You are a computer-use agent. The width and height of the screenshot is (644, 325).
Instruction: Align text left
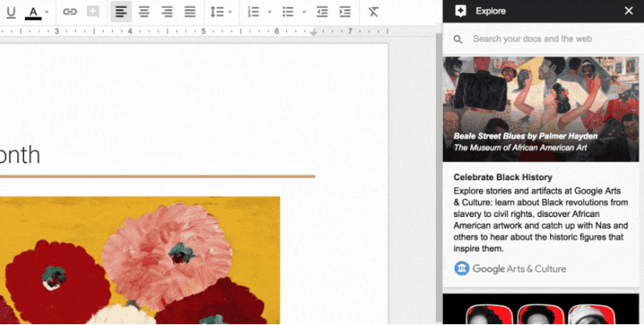(x=121, y=12)
